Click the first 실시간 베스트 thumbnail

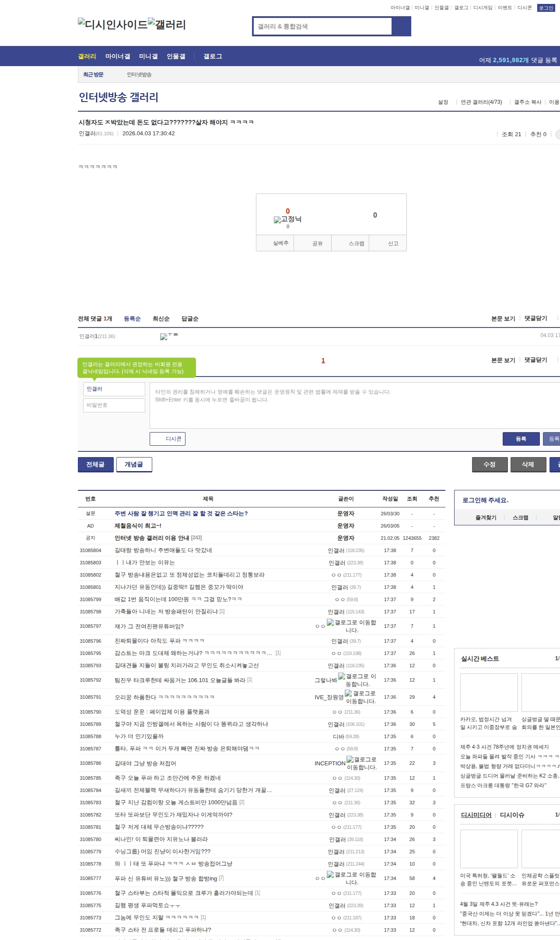coord(489,692)
